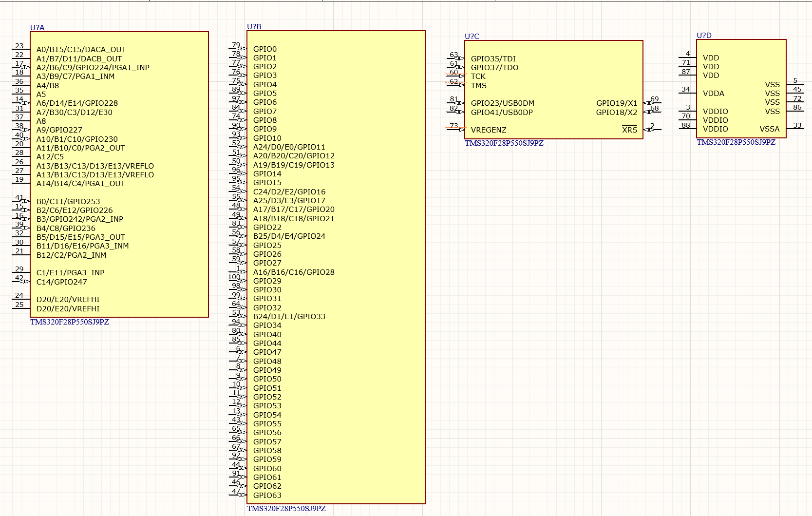Select the GPIO22 pin label
The image size is (812, 516).
click(267, 228)
